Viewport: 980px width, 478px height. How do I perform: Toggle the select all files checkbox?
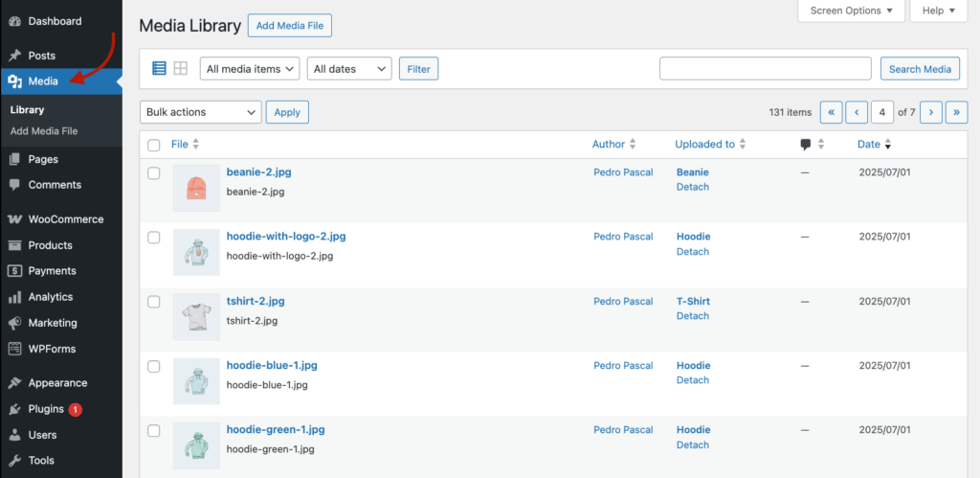click(154, 146)
